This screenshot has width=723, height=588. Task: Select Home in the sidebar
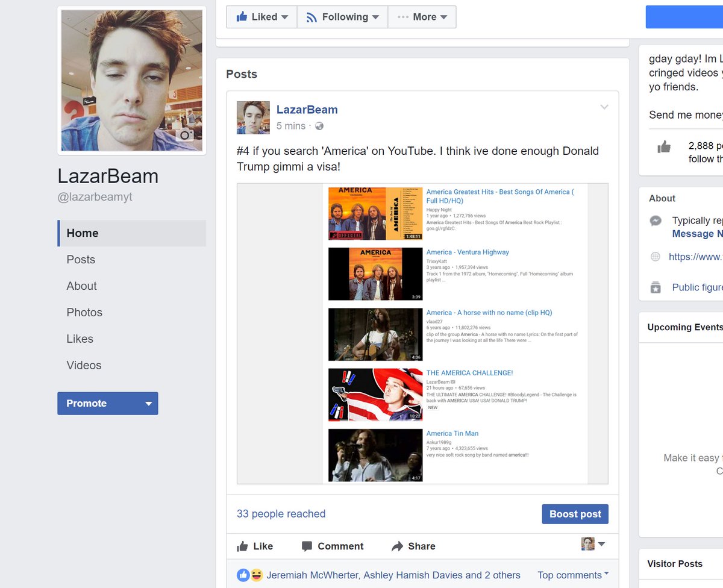[132, 233]
